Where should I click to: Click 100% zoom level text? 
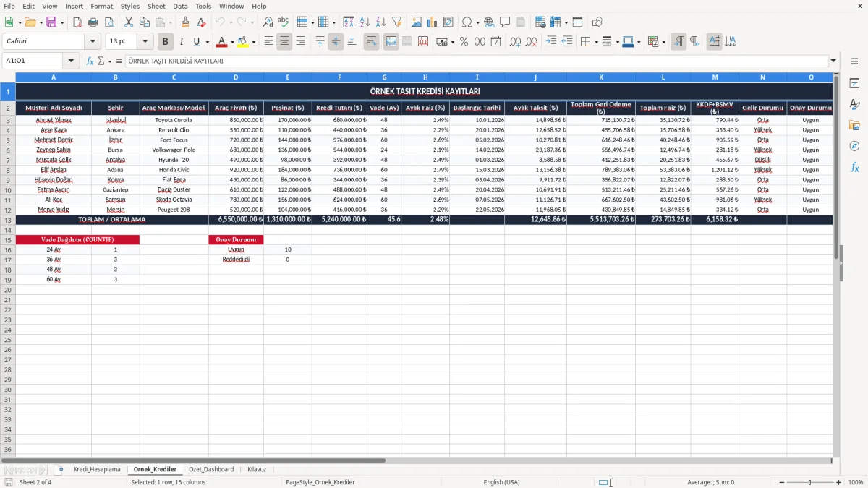click(x=855, y=482)
